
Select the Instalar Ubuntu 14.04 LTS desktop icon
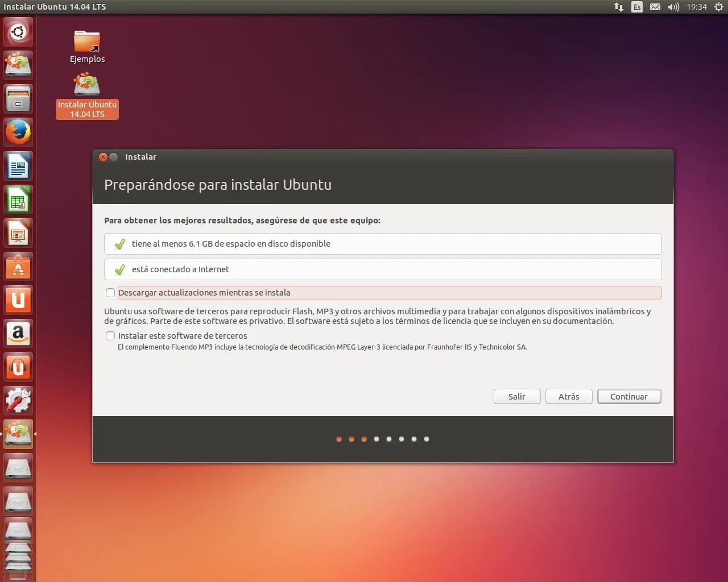87,95
